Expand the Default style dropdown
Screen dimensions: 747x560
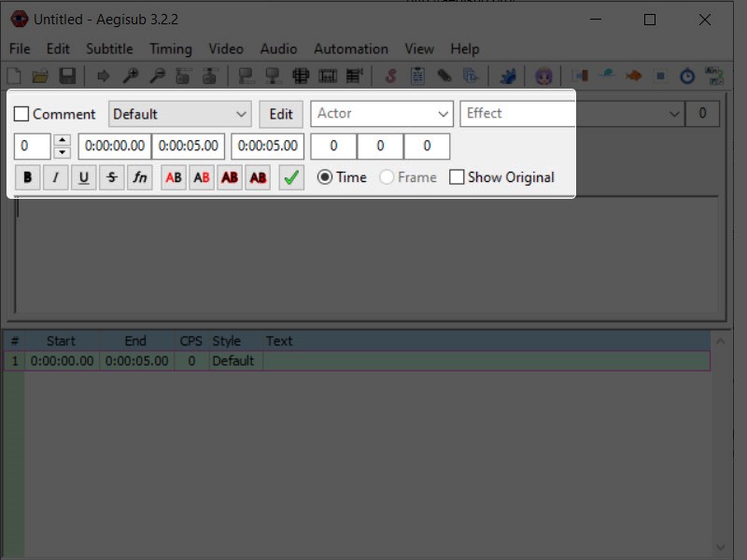[x=179, y=114]
